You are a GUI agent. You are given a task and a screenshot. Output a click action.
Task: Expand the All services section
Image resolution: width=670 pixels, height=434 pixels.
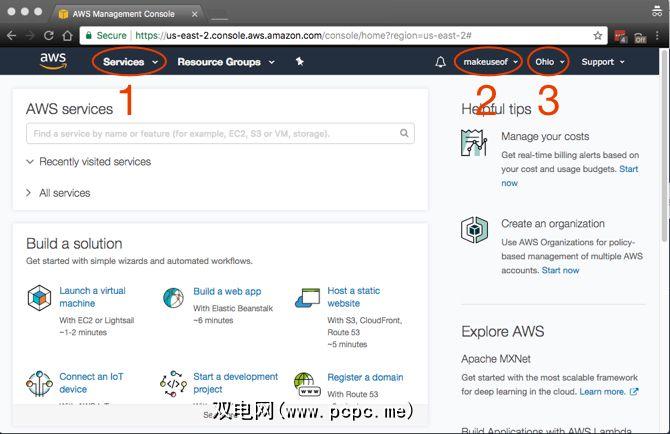58,193
